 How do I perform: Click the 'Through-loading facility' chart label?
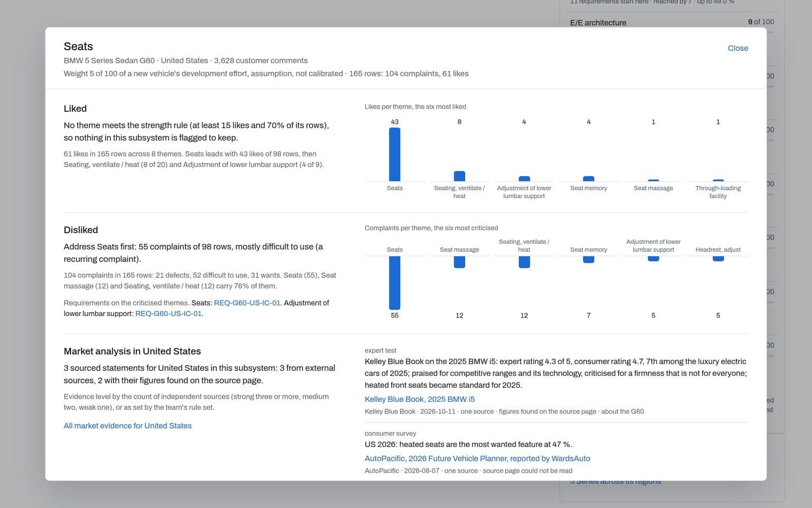[718, 192]
